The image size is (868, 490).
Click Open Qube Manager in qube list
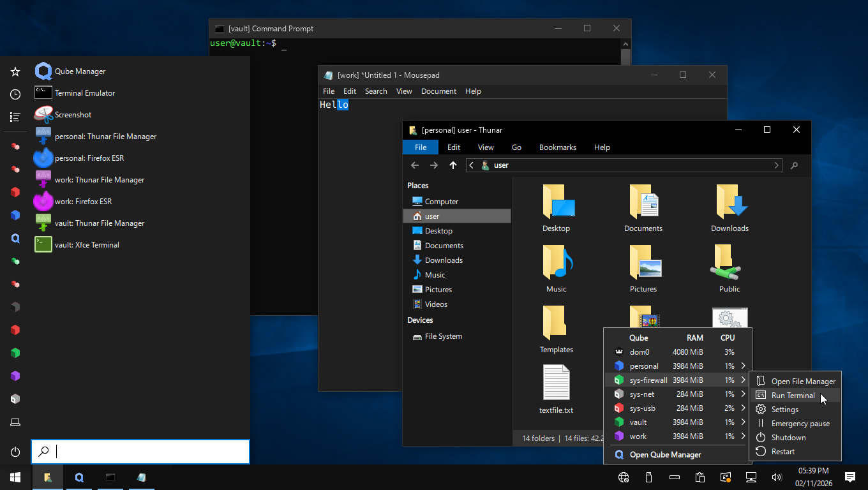[665, 455]
